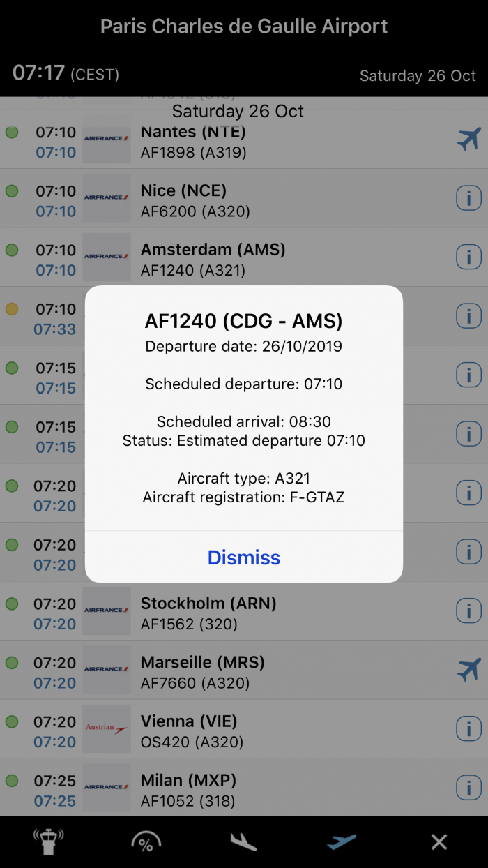Tap the X close icon in bottom bar
Screen dimensions: 488x868
[x=439, y=842]
